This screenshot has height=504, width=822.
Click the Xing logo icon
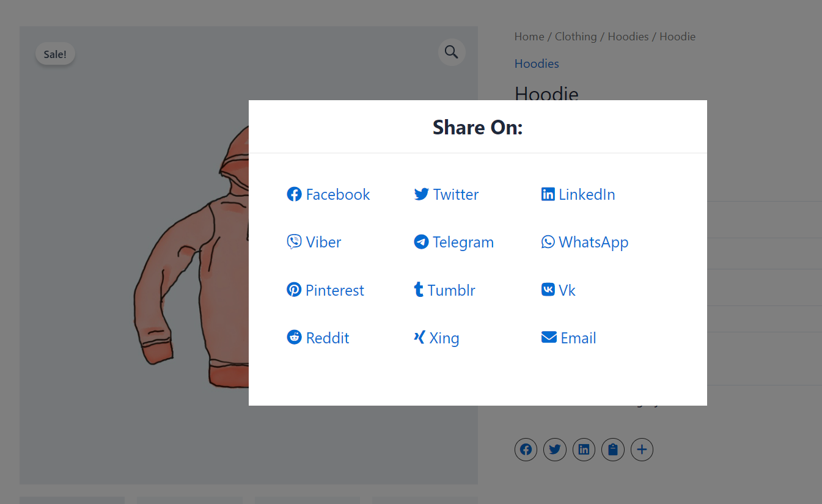(419, 337)
